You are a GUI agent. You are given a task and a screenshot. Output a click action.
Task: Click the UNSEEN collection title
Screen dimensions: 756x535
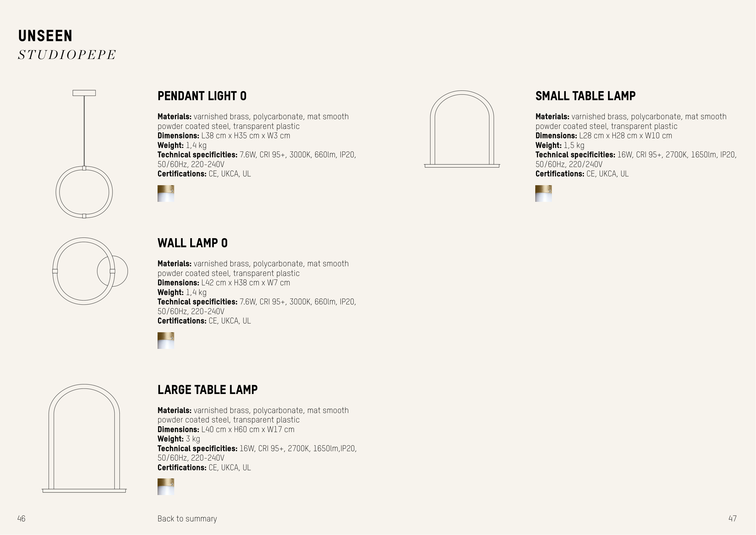[x=45, y=36]
